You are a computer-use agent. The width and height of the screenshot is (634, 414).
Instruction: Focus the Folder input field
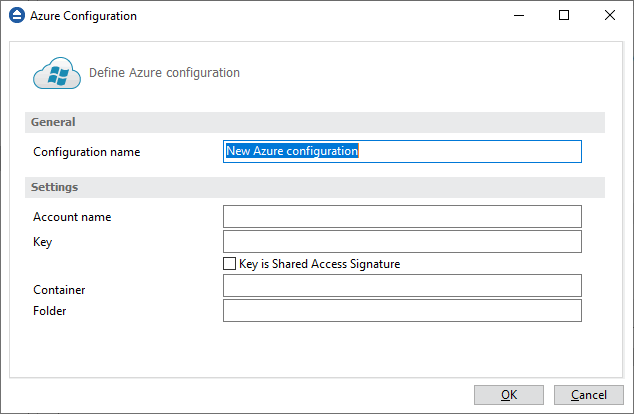click(402, 311)
